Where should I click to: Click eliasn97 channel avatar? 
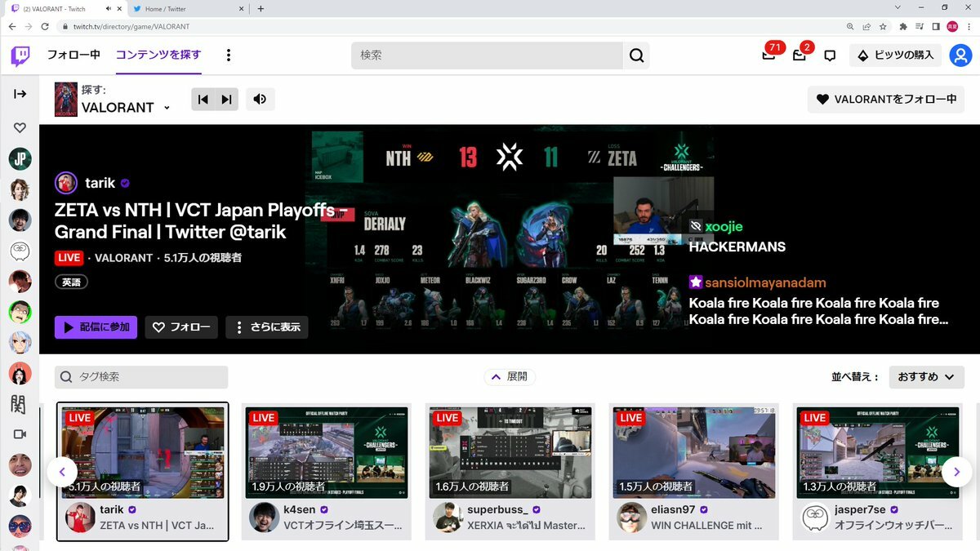[631, 518]
